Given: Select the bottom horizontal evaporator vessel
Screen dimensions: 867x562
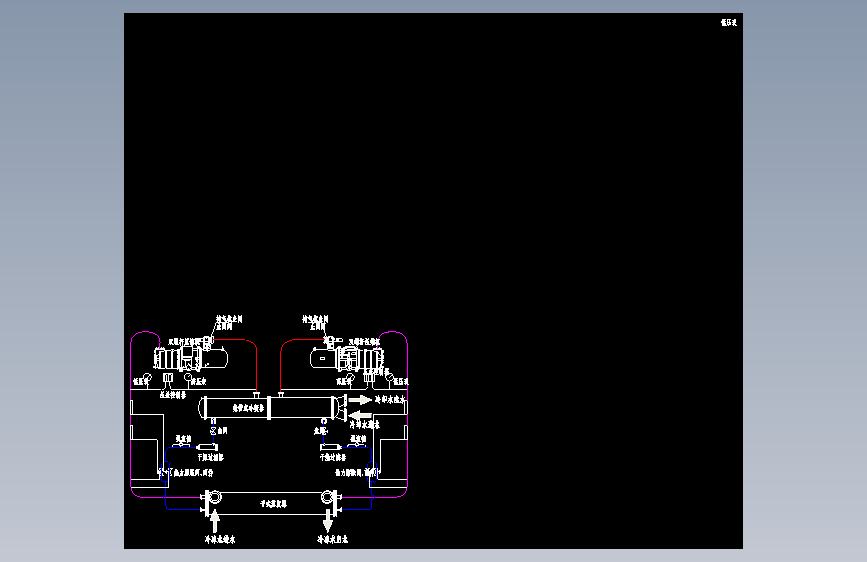Looking at the screenshot, I should pyautogui.click(x=271, y=503).
